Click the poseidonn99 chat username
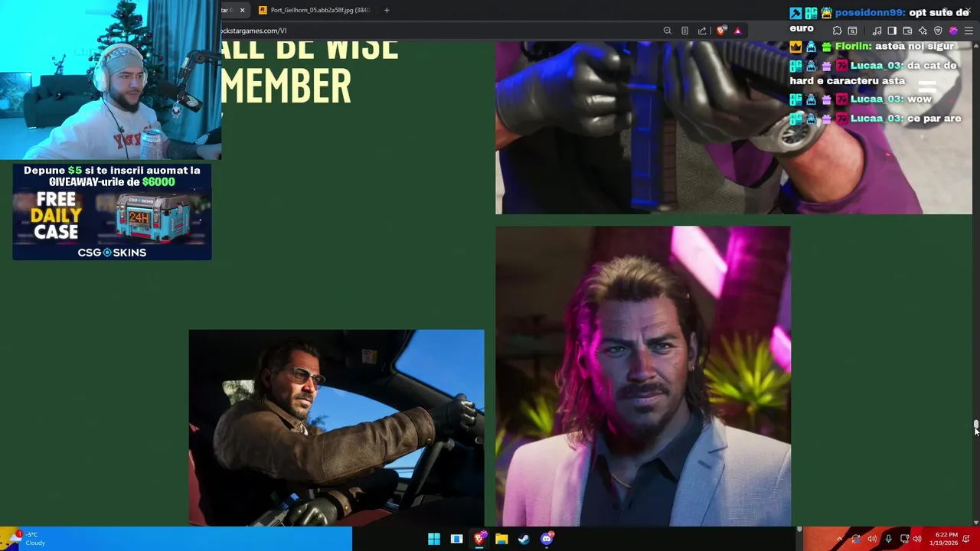This screenshot has height=551, width=980. [x=871, y=13]
